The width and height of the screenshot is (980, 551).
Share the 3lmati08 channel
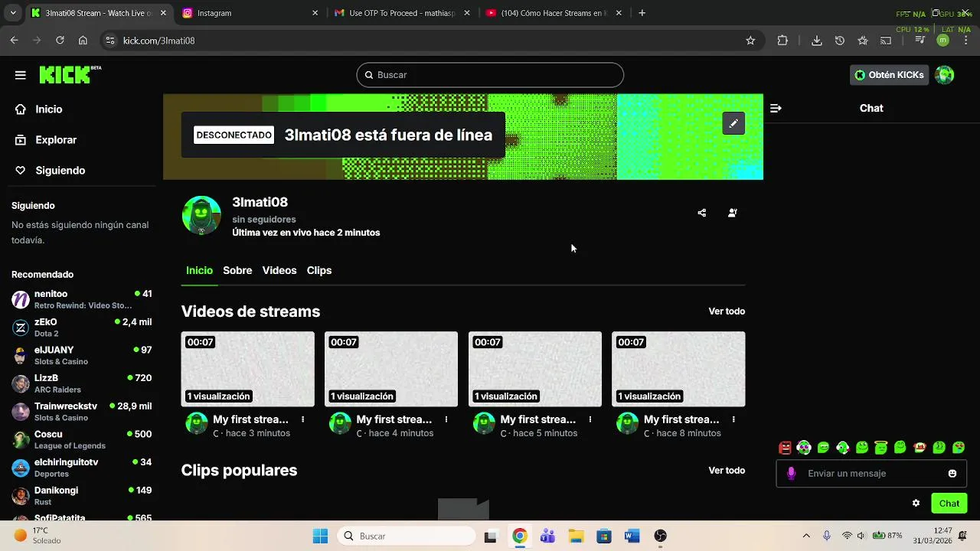pyautogui.click(x=702, y=213)
